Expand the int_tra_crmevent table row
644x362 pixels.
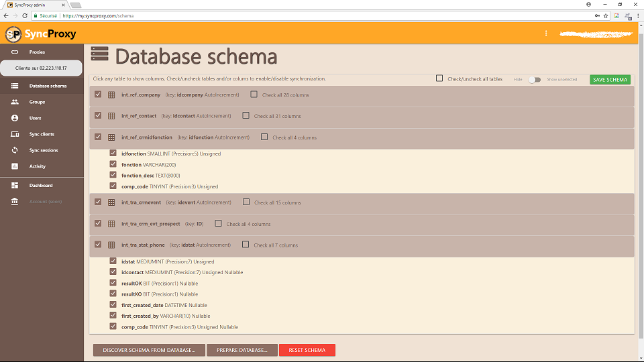click(x=362, y=202)
